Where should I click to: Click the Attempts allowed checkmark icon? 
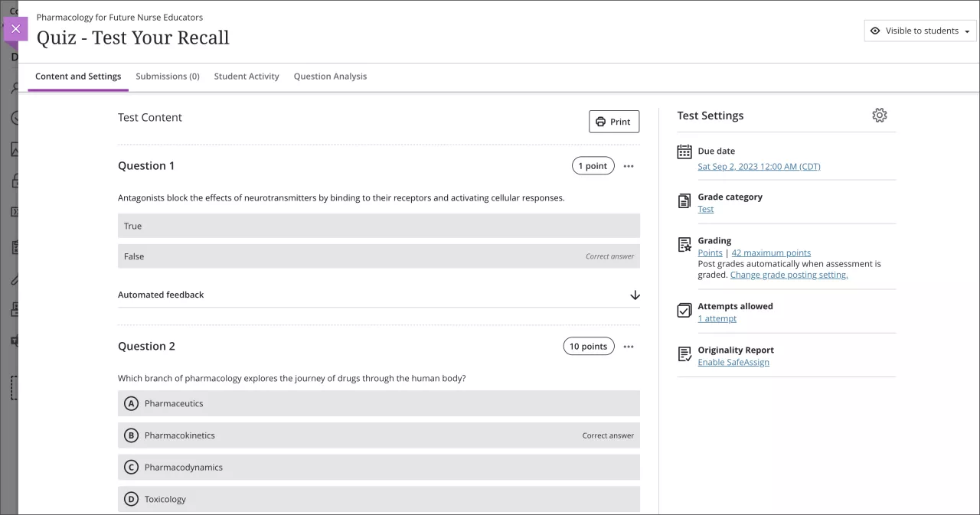(x=684, y=310)
